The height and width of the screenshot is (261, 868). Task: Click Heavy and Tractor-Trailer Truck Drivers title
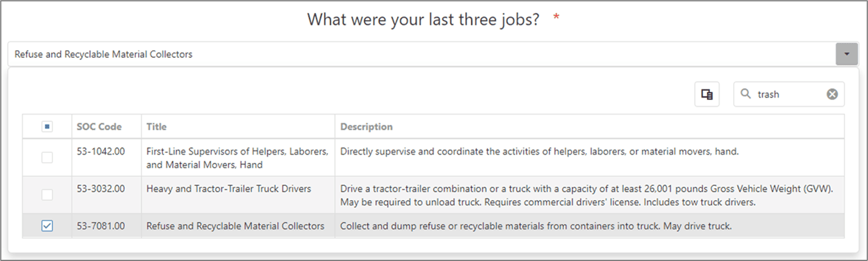pos(229,189)
